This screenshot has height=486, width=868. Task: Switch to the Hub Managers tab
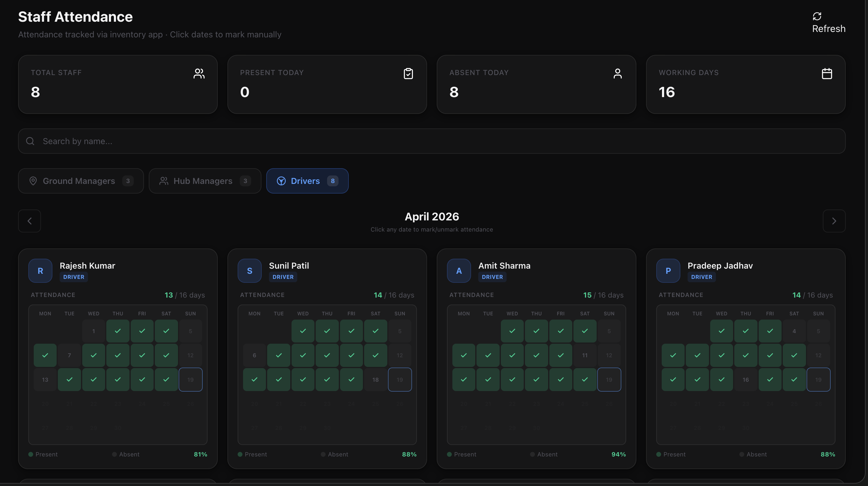tap(205, 181)
